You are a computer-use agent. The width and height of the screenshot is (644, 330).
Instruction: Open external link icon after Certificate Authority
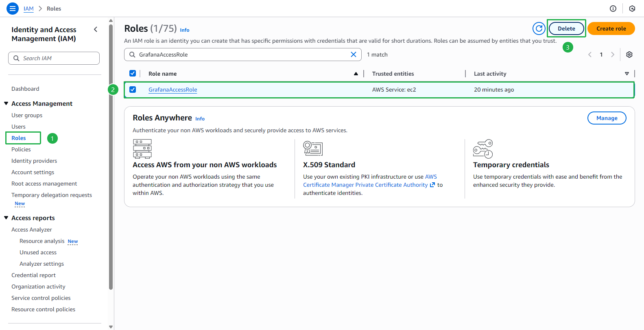point(432,185)
